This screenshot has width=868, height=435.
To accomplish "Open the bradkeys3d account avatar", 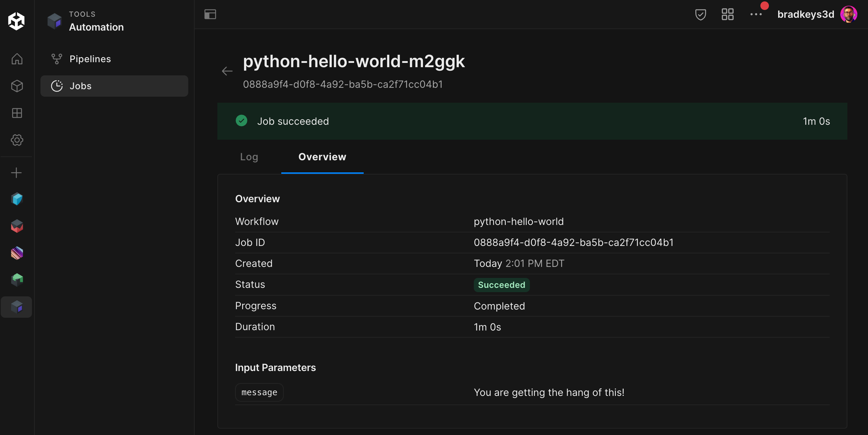I will 848,15.
